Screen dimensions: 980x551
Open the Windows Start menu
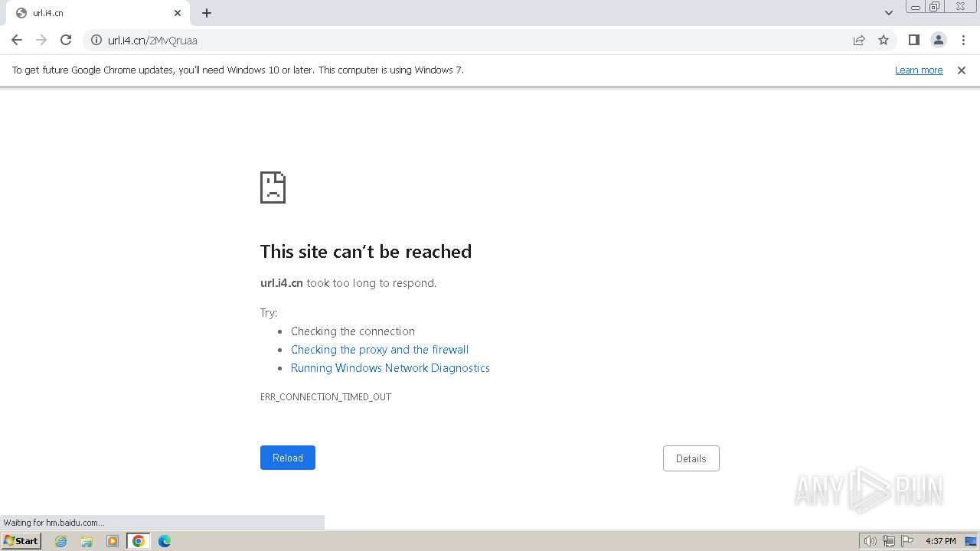pos(21,541)
